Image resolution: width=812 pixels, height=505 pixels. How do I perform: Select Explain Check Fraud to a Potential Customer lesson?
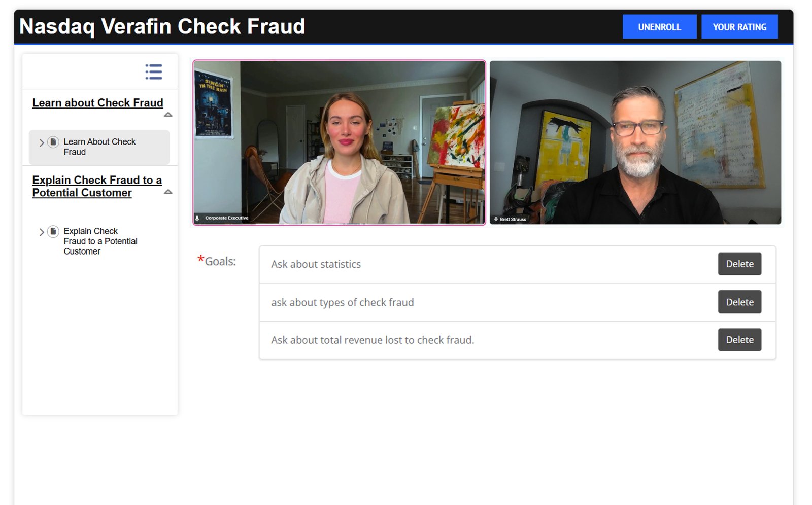coord(100,241)
